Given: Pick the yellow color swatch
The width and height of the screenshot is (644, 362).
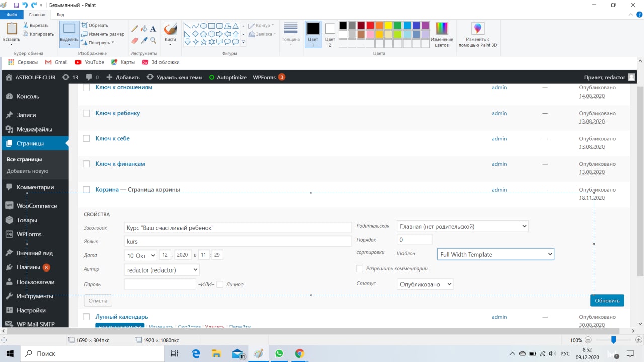Looking at the screenshot, I should [x=388, y=25].
